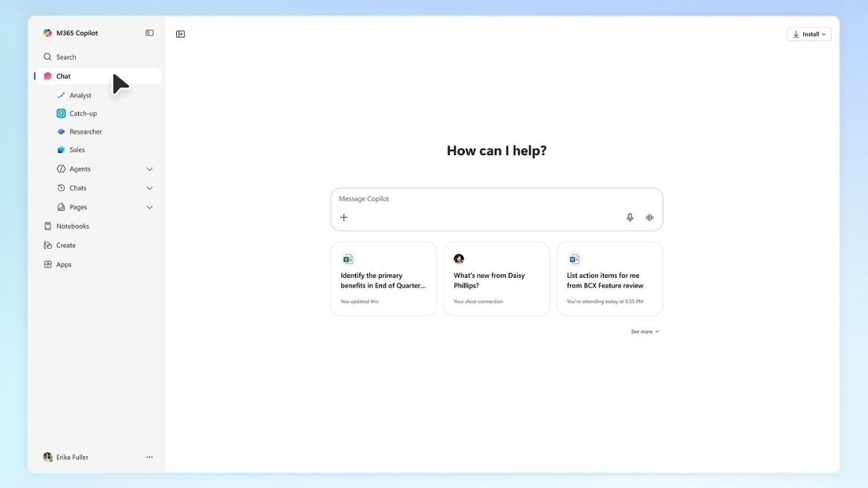868x488 pixels.
Task: Select the Daisy Phillips prompt card
Action: pyautogui.click(x=496, y=279)
